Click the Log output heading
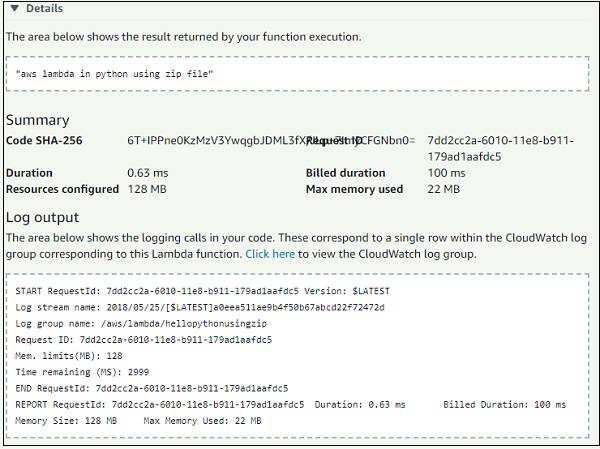Screen dimensions: 600x449 point(43,217)
